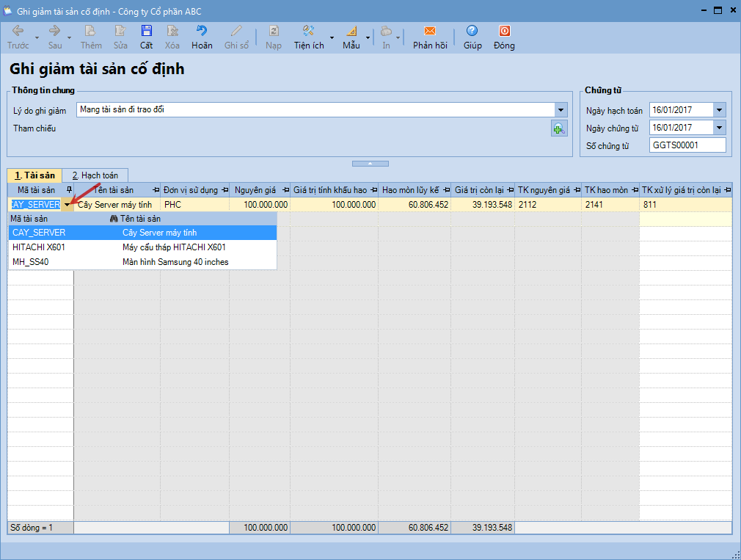Send feedback via Phản hồi icon
Viewport: 741px width, 560px height.
[430, 32]
